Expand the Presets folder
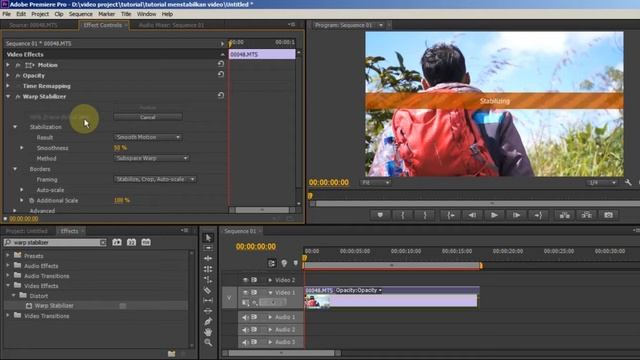This screenshot has width=640, height=360. [8, 256]
